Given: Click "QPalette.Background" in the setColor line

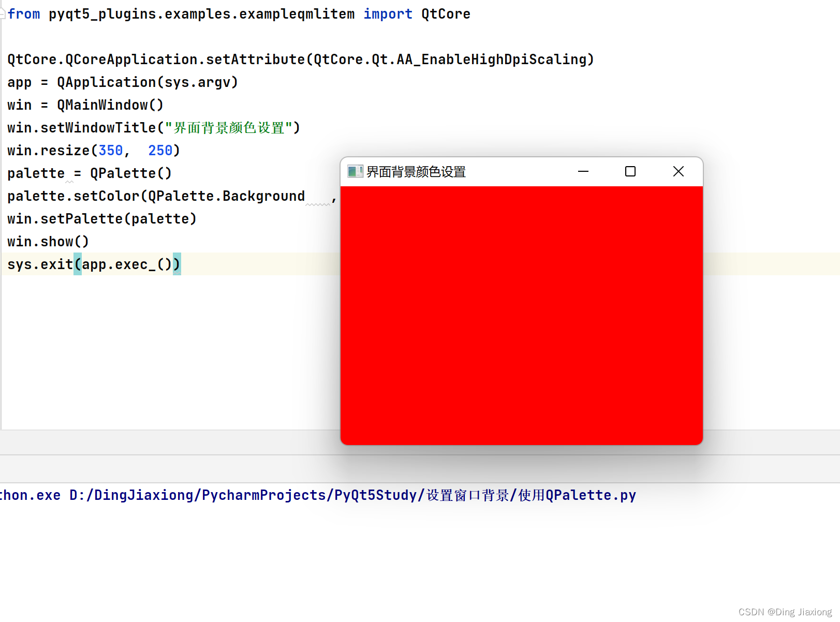Looking at the screenshot, I should (227, 196).
